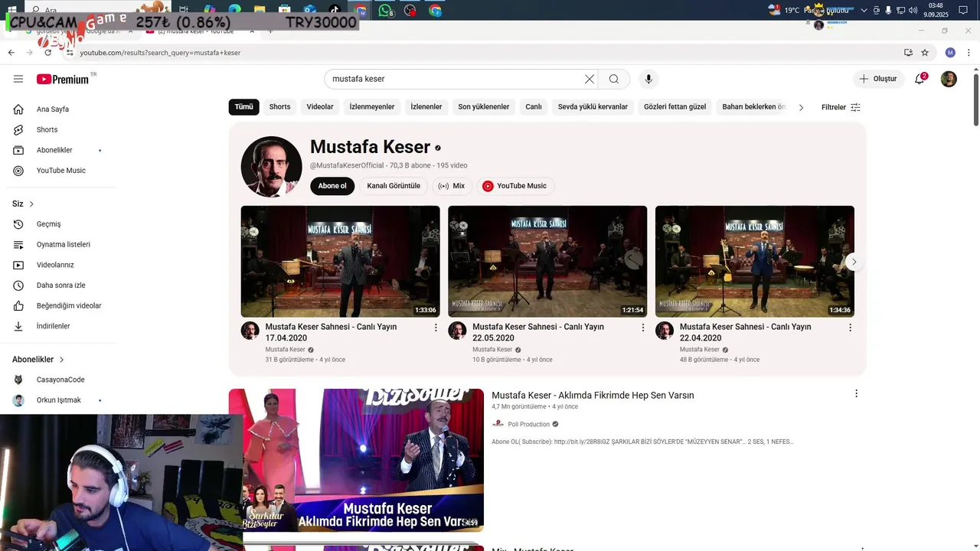Open Aklımda Fikrimde Hep Sen Varsın title link

[593, 396]
